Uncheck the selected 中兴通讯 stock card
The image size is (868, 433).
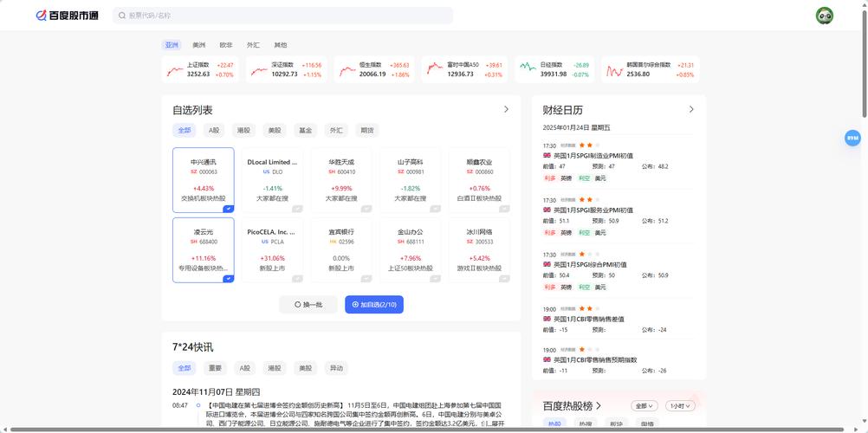pos(228,208)
